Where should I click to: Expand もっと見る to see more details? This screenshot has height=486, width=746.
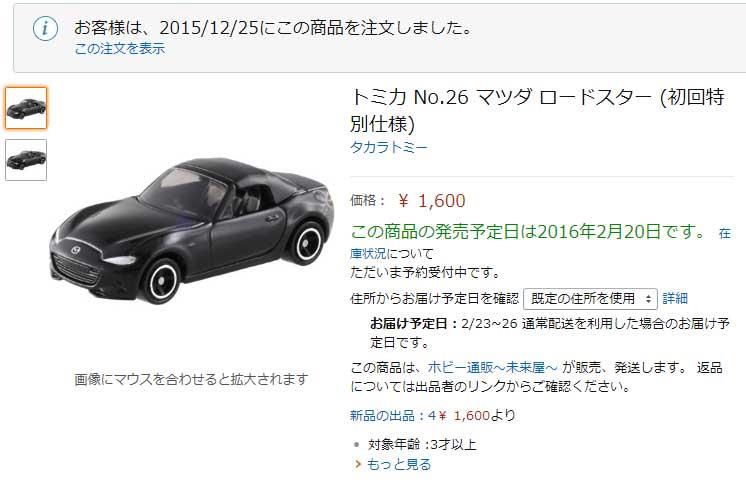(x=399, y=464)
